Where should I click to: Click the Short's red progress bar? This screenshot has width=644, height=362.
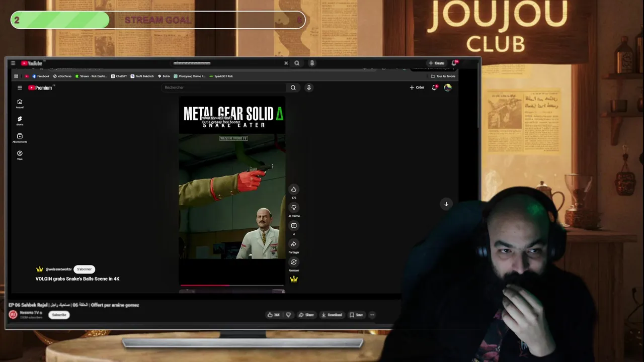coord(232,285)
